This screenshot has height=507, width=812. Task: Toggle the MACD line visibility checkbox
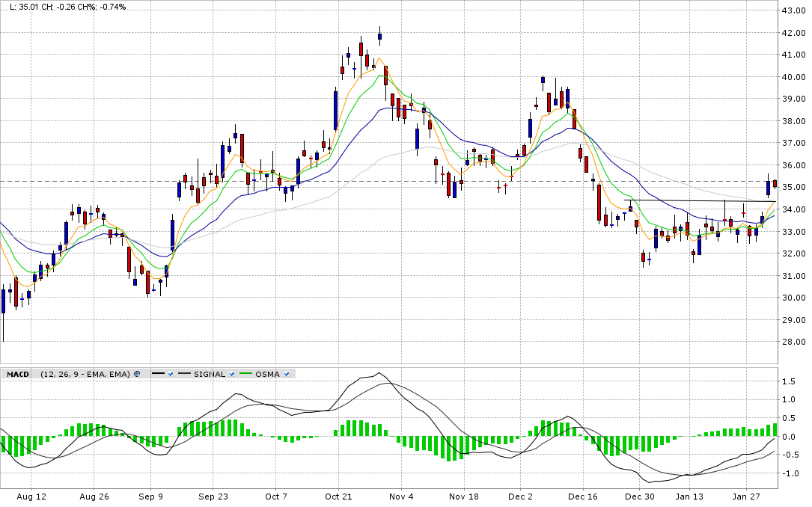pyautogui.click(x=171, y=374)
